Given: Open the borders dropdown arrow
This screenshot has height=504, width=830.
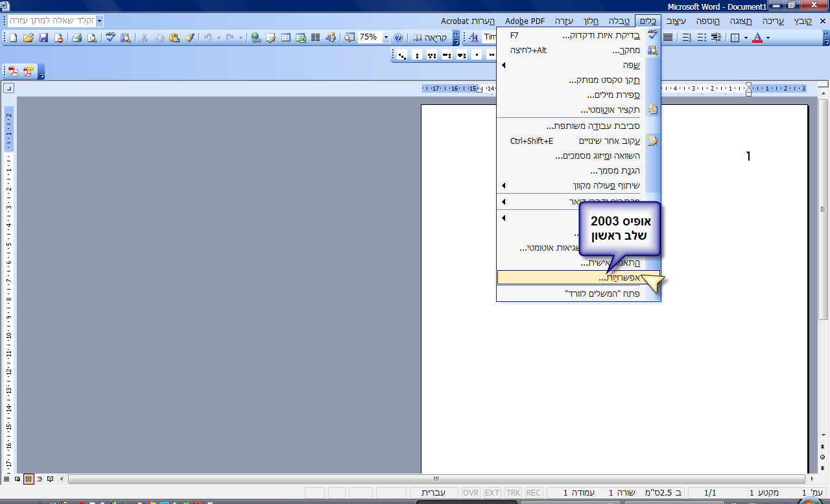Looking at the screenshot, I should pyautogui.click(x=745, y=38).
